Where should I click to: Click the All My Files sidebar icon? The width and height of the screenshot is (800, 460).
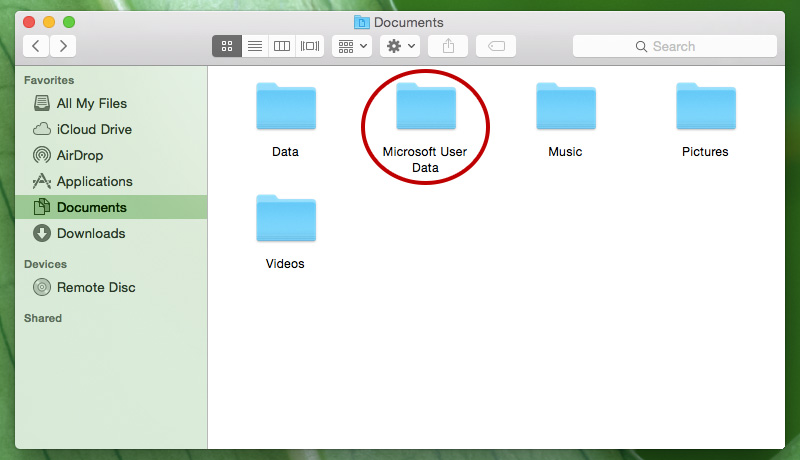click(42, 103)
